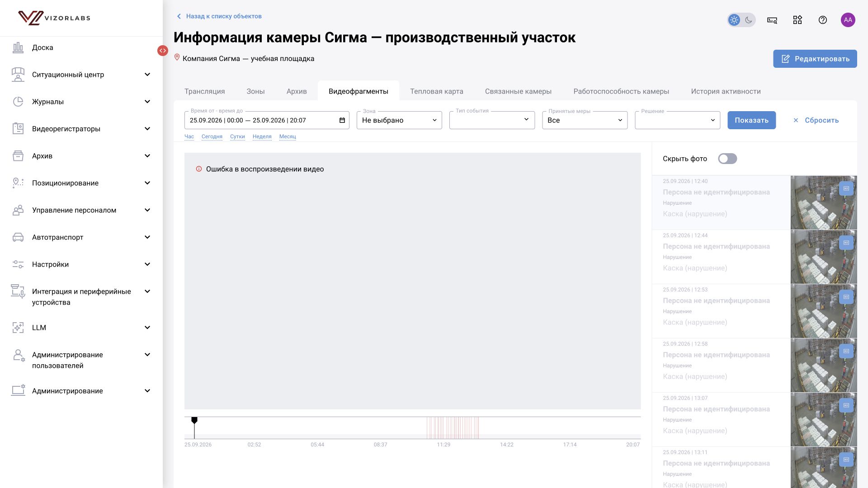Collapse the sidebar with red arrow button
Screen dimensions: 868x488
pyautogui.click(x=163, y=51)
